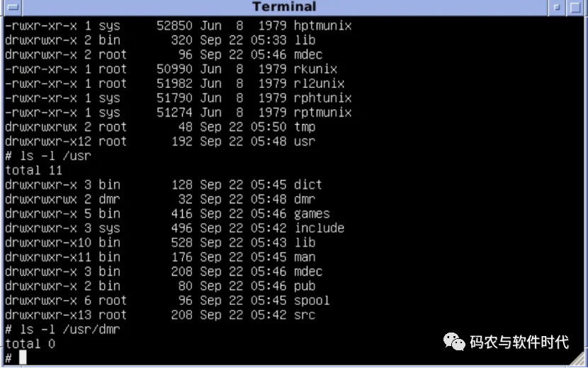Click the file size 52850
This screenshot has width=588, height=368.
coord(174,26)
